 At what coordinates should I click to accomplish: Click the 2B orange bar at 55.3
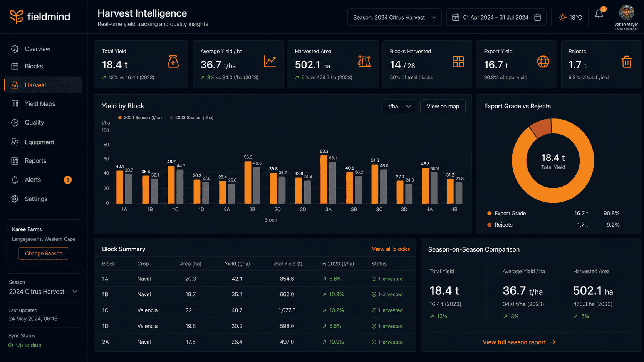pos(248,182)
